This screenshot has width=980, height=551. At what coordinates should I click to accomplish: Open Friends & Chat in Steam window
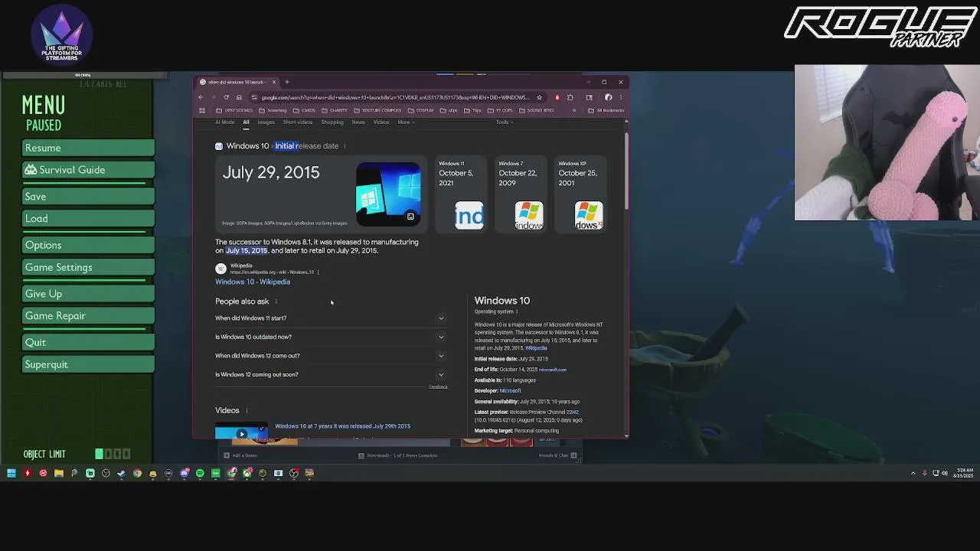click(557, 455)
